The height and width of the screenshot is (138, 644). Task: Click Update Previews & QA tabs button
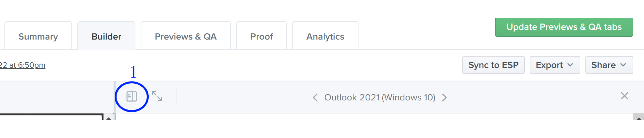[x=564, y=27]
